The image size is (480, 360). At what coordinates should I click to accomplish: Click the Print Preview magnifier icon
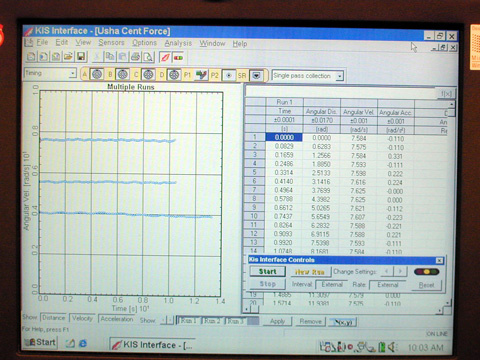pyautogui.click(x=148, y=57)
